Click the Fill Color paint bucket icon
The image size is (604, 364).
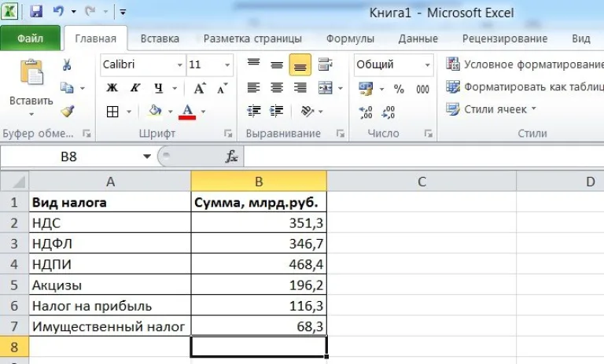point(155,111)
